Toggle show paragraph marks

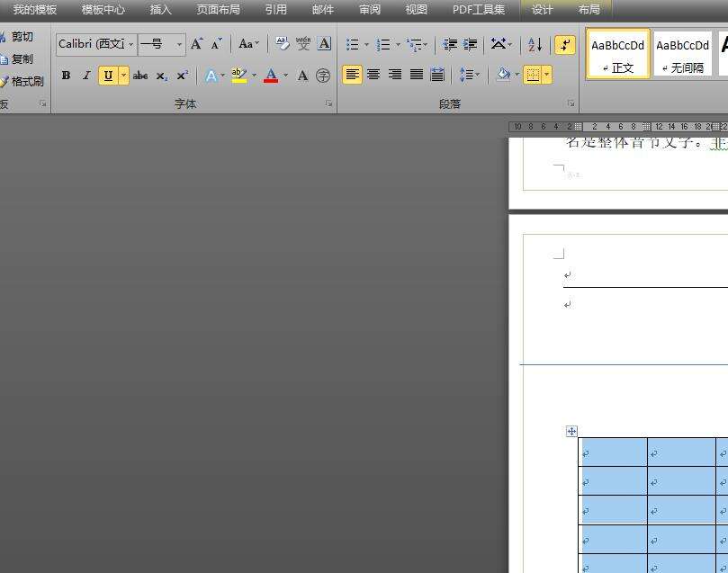click(x=565, y=44)
